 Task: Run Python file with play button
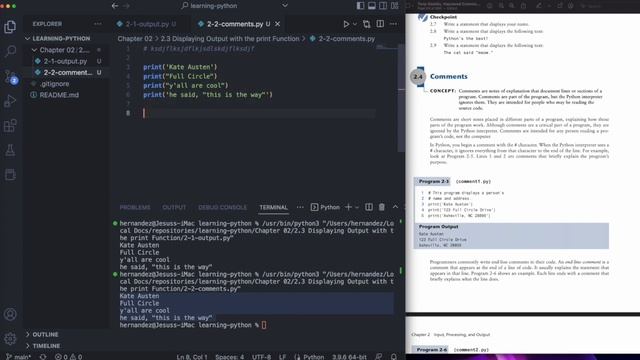(x=346, y=24)
